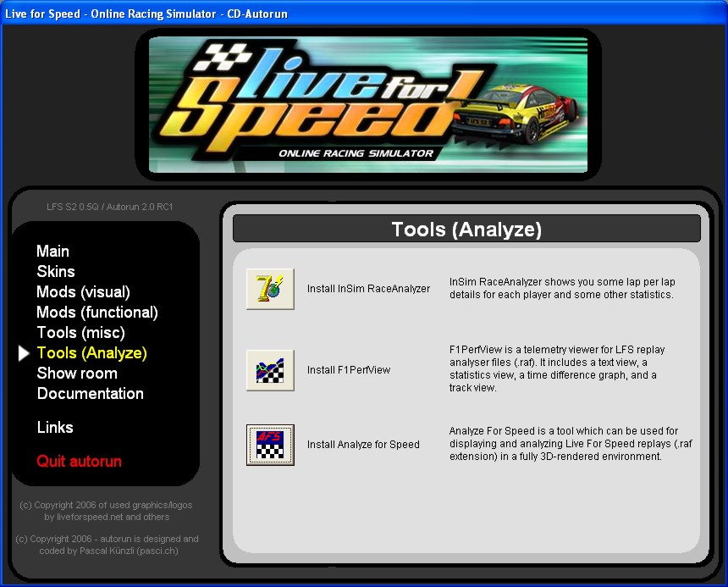
Task: Click the F1PerfView install icon
Action: (270, 370)
